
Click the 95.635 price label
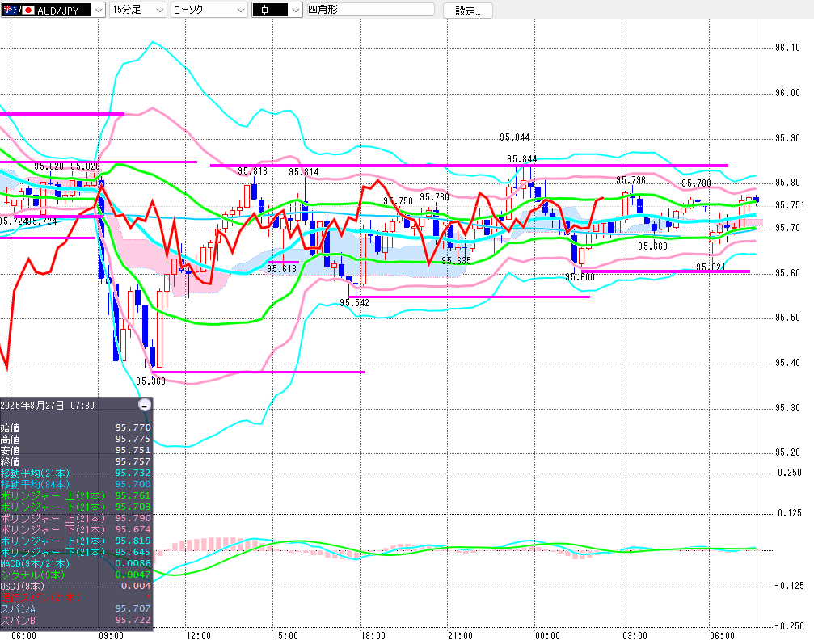pos(457,261)
